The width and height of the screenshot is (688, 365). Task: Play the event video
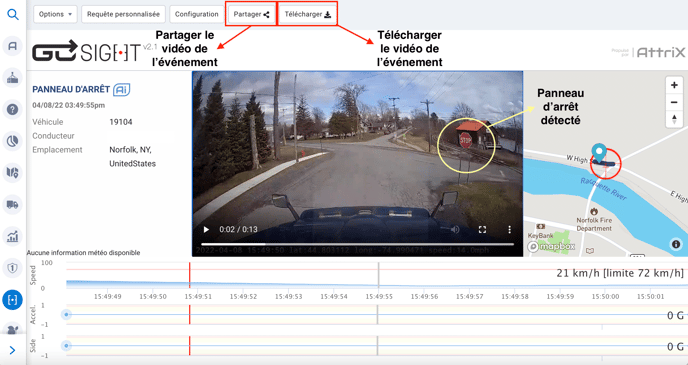tap(206, 229)
